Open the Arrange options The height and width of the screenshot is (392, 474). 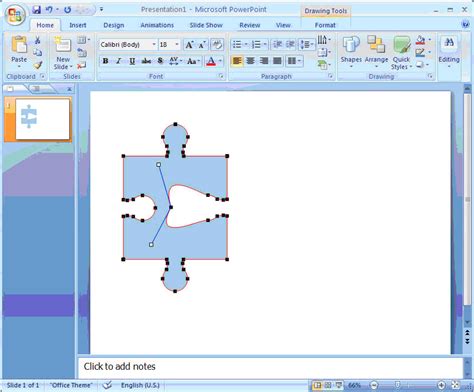[376, 52]
